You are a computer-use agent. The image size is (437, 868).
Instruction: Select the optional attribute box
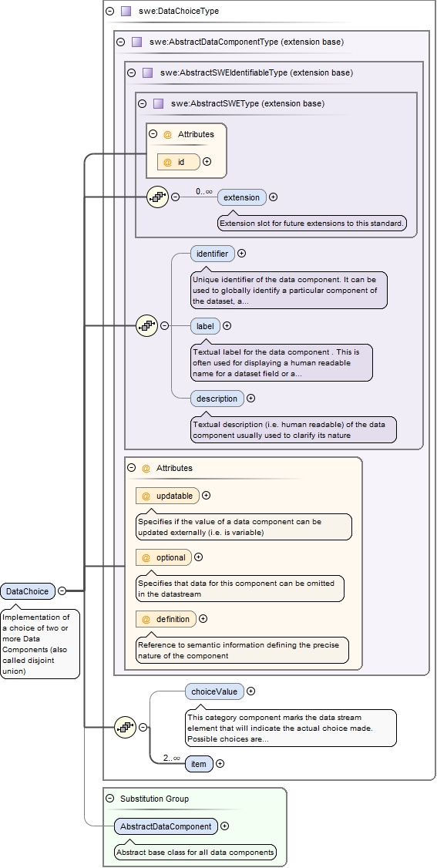click(163, 557)
